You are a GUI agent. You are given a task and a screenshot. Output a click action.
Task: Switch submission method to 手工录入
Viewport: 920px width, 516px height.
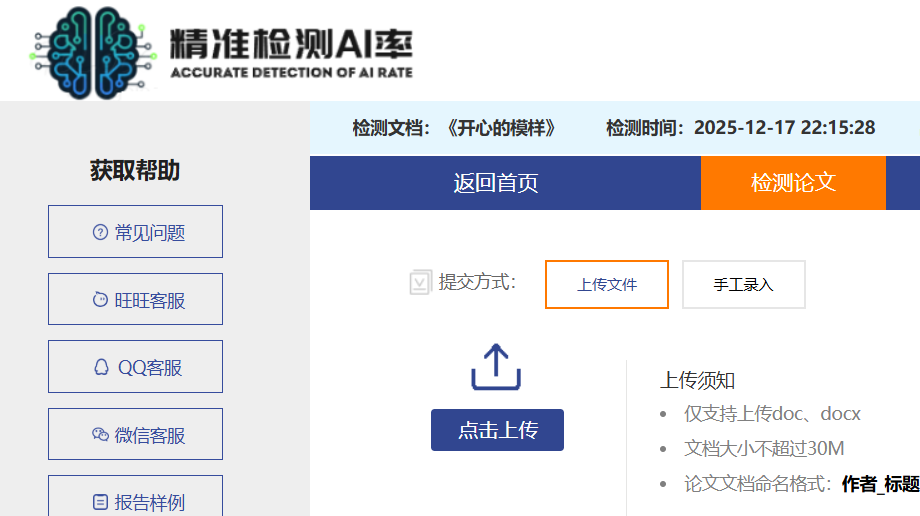click(x=743, y=285)
